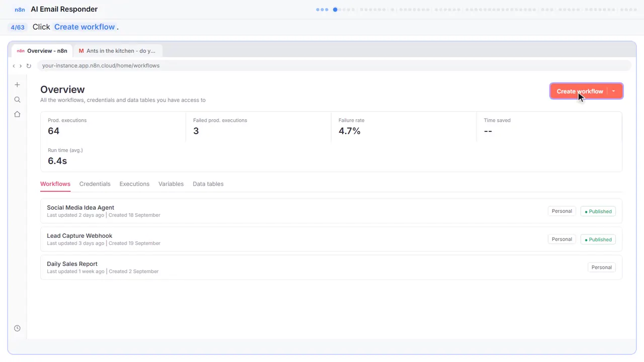Expand the Create workflow dropdown arrow
Screen dimensions: 644x362
coord(614,91)
